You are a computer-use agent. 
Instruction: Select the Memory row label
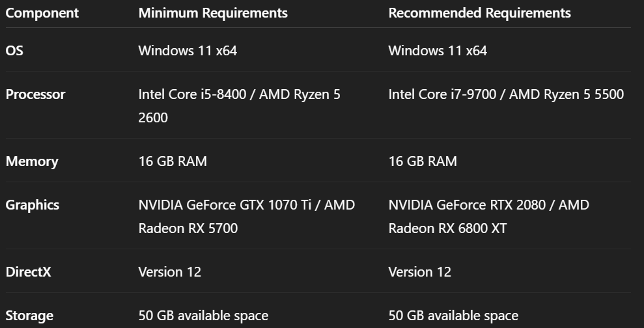(32, 161)
